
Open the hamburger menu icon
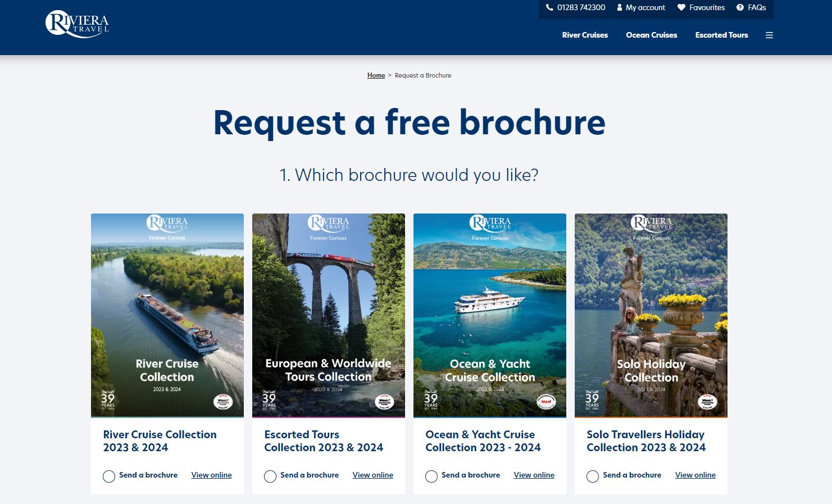point(769,35)
